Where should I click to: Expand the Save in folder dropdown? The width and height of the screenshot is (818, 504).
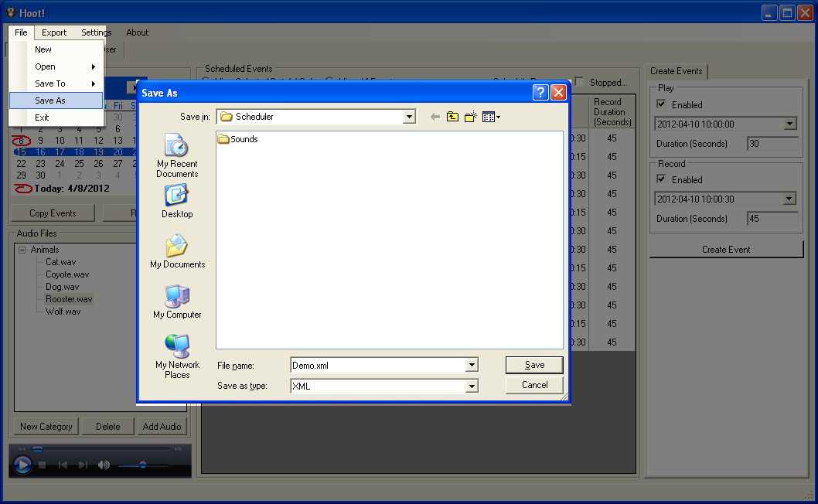click(x=409, y=117)
